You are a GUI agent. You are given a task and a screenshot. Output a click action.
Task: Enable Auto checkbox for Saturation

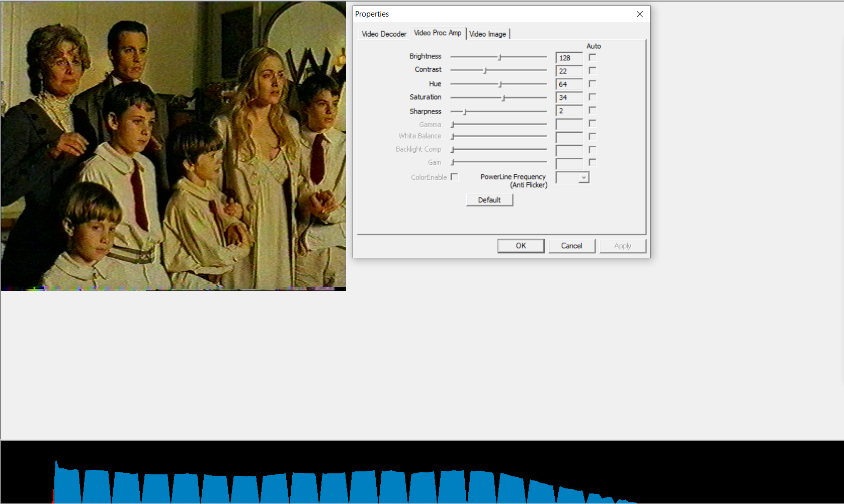click(593, 96)
